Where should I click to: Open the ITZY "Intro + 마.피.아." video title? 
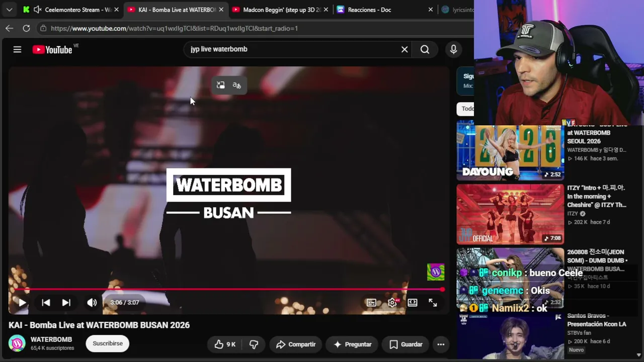[597, 196]
